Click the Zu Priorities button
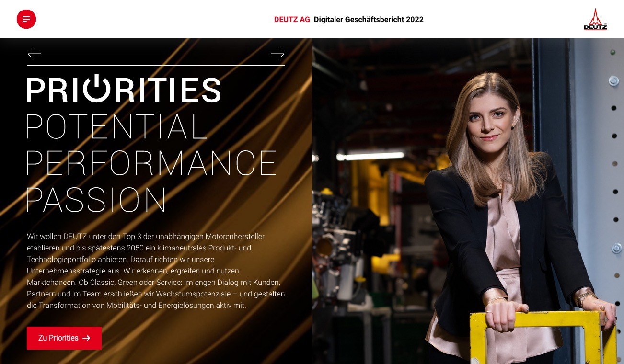 click(64, 338)
